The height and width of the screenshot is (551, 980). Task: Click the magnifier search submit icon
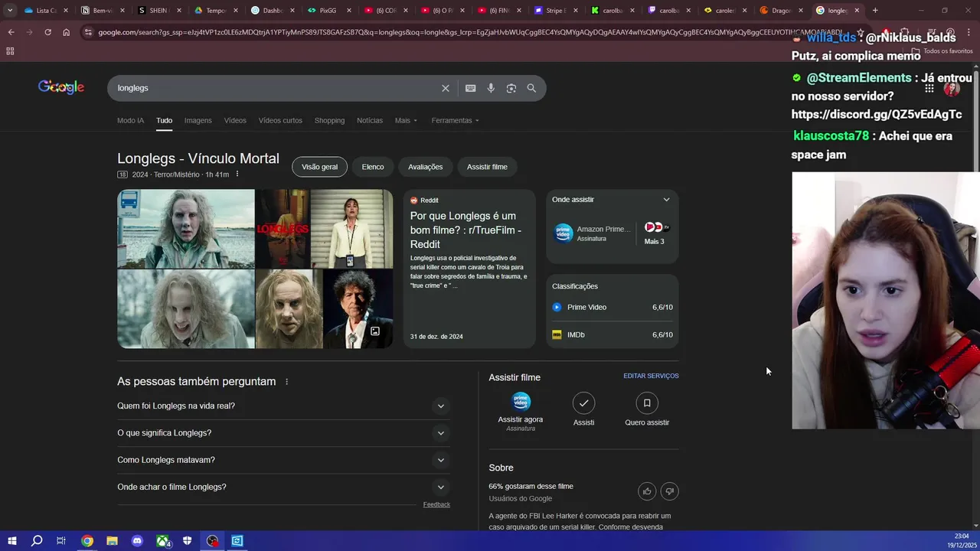(531, 88)
